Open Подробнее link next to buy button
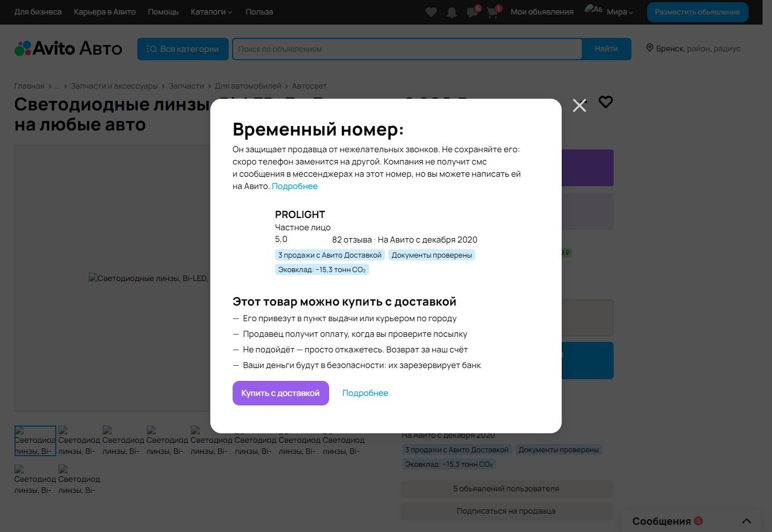This screenshot has height=532, width=772. click(365, 393)
